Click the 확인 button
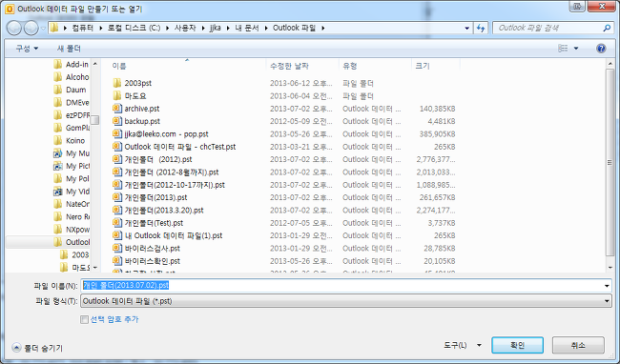620x364 pixels. pyautogui.click(x=517, y=346)
